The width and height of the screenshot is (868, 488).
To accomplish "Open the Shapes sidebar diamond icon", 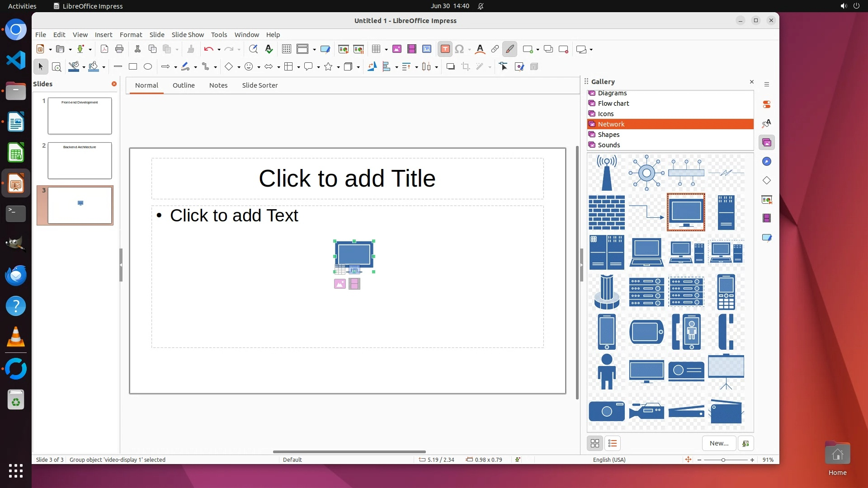I will point(767,181).
